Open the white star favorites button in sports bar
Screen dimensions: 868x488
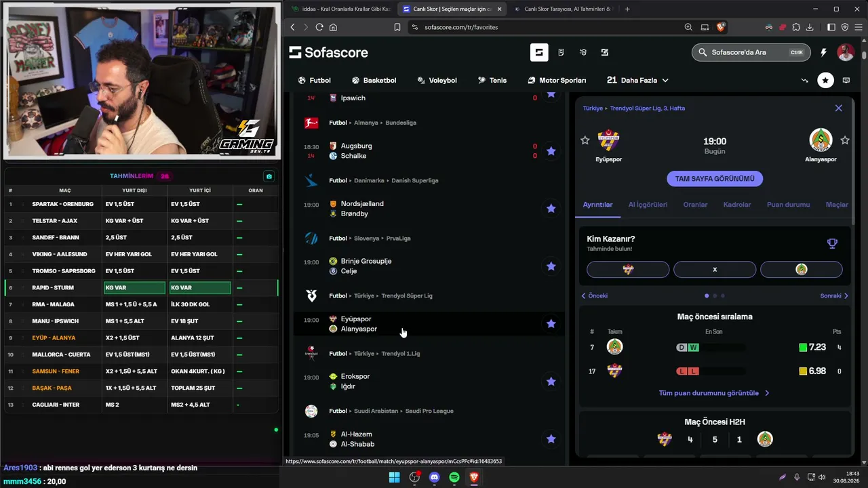[x=825, y=80]
